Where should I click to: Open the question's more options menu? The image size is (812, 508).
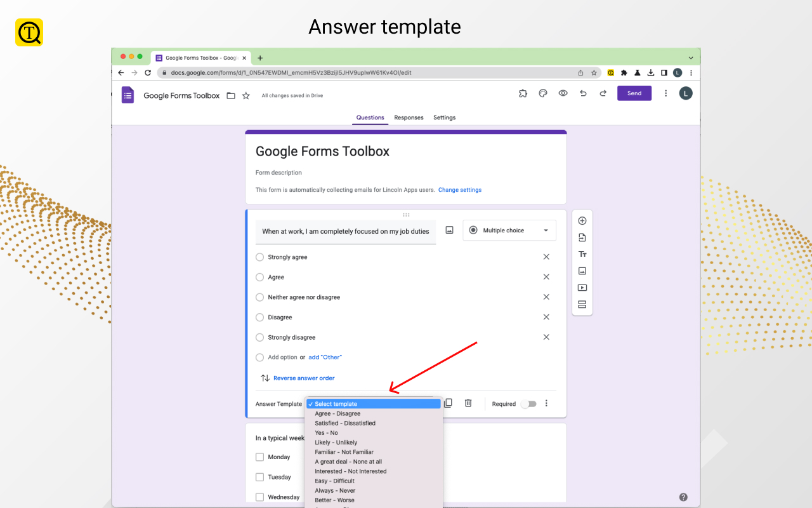(546, 403)
